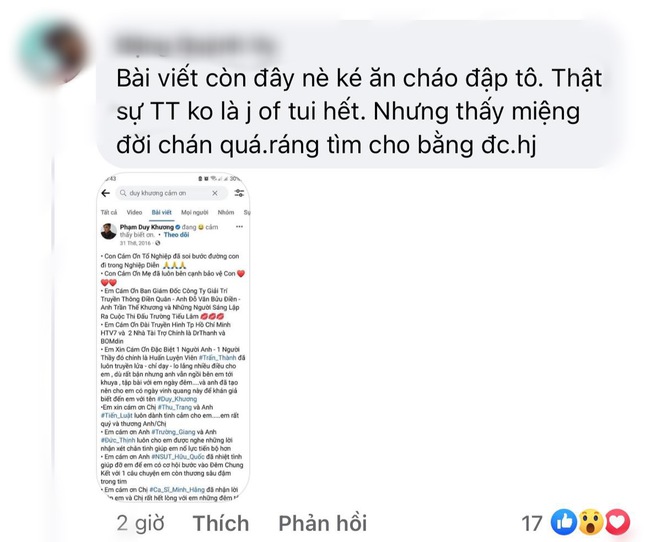Click 'Phản hồi' to reply
Viewport: 650px width, 542px height.
[x=323, y=523]
